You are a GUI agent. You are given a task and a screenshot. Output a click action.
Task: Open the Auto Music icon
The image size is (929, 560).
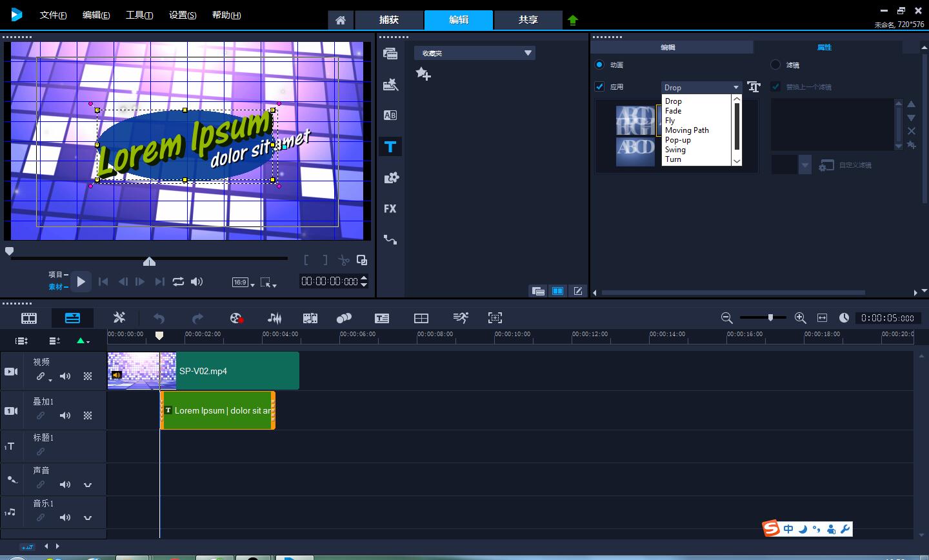(310, 318)
